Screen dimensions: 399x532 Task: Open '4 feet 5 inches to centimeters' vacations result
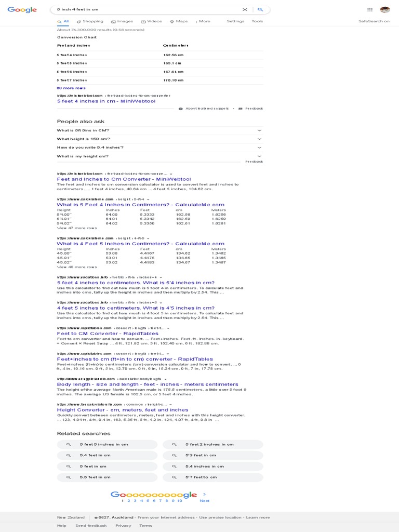pyautogui.click(x=136, y=308)
